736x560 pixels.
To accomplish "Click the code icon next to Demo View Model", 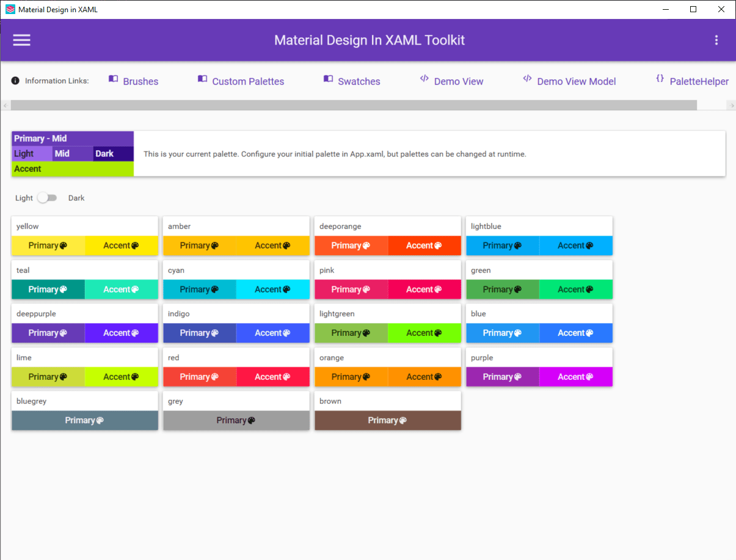I will pyautogui.click(x=527, y=78).
